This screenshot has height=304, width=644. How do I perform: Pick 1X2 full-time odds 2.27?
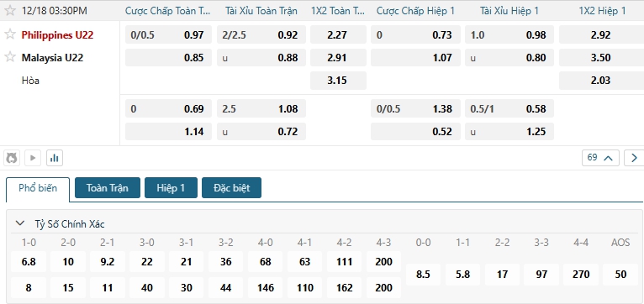click(x=338, y=35)
